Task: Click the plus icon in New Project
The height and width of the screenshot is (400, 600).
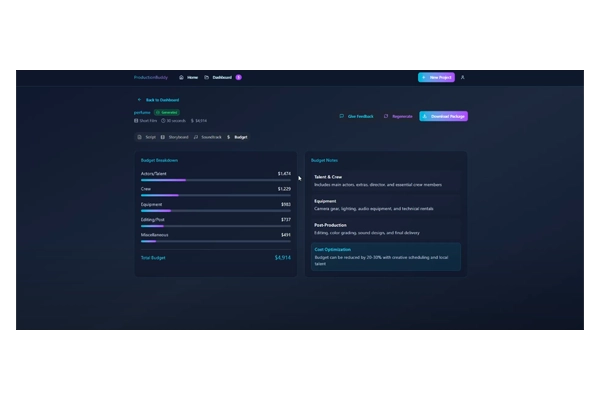Action: pyautogui.click(x=425, y=77)
